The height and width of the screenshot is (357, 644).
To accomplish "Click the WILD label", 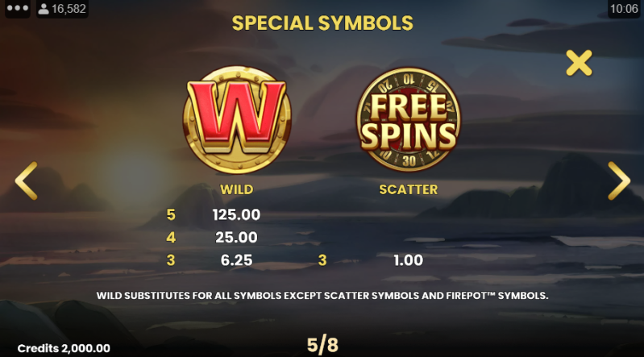I will point(237,189).
